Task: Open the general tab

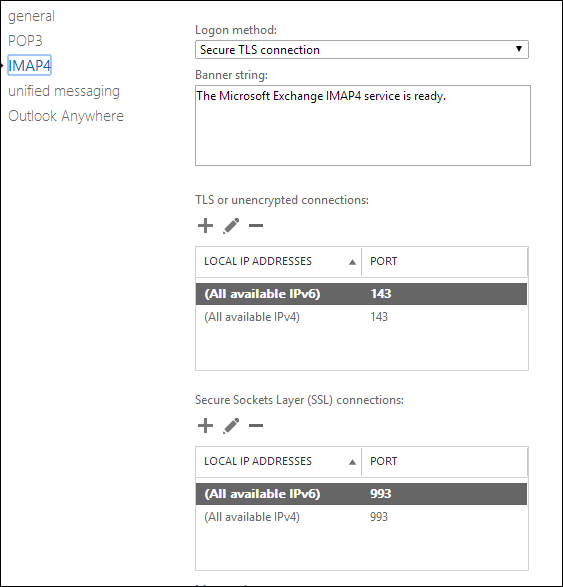Action: coord(31,16)
